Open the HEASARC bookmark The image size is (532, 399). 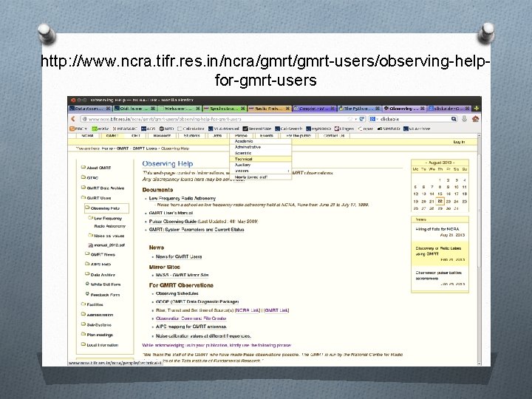[x=125, y=129]
